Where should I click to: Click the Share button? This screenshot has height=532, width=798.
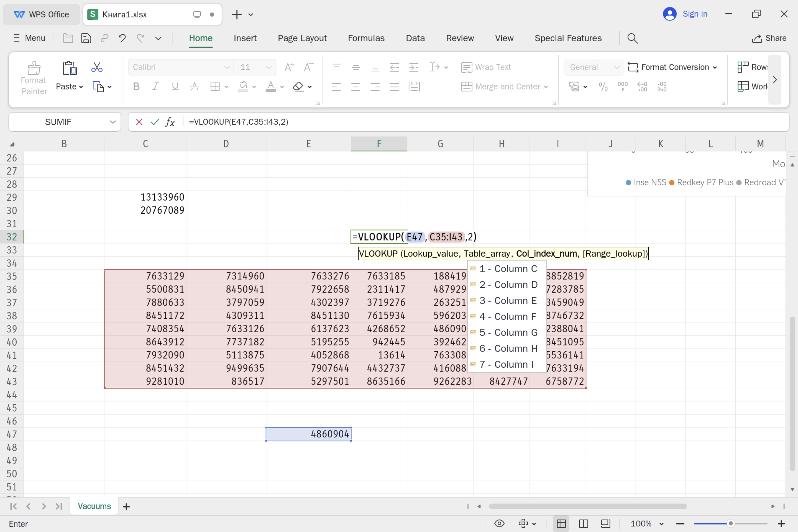click(769, 38)
